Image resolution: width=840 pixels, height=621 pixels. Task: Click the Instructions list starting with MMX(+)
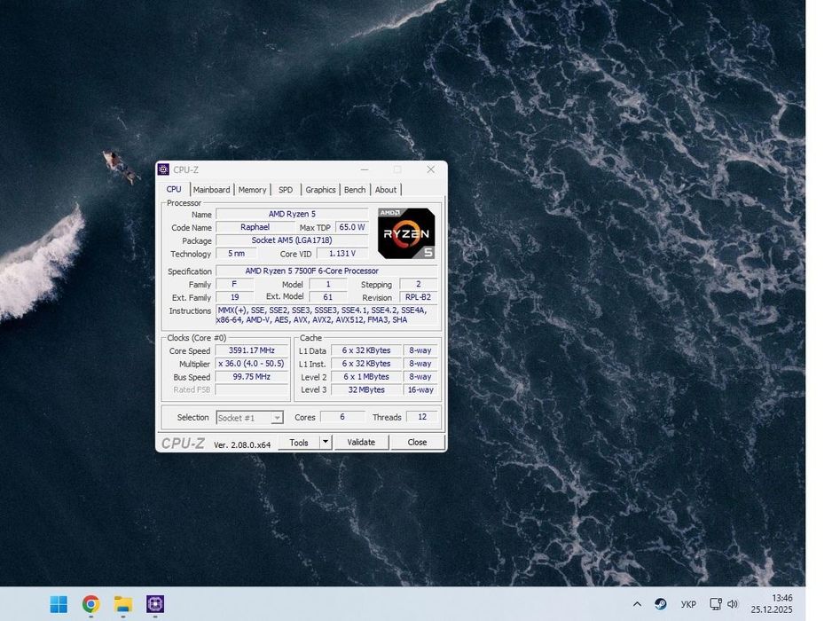point(326,315)
